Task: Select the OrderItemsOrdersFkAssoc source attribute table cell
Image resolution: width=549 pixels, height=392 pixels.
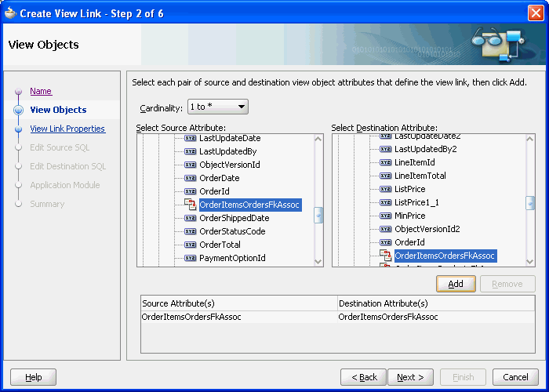Action: (239, 317)
